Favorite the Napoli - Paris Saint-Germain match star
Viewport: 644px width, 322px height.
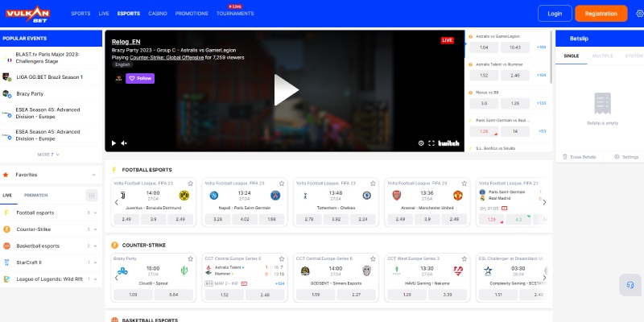281,184
